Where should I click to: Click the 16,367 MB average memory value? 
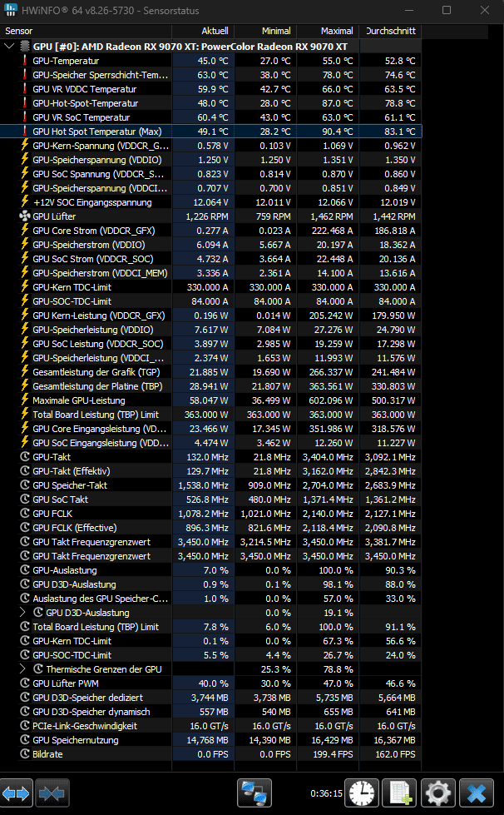click(x=394, y=739)
